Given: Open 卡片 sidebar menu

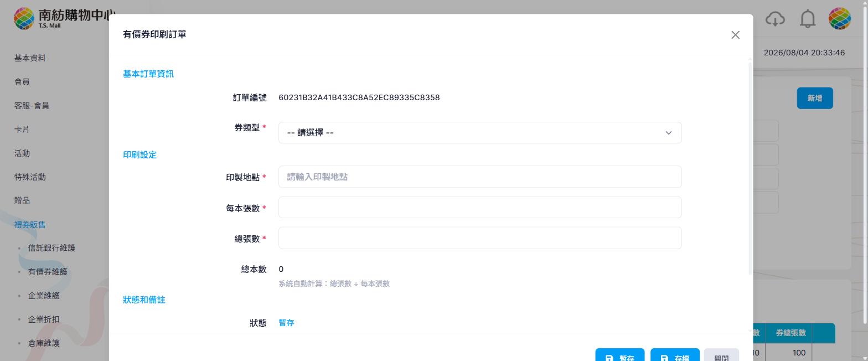Looking at the screenshot, I should 22,130.
